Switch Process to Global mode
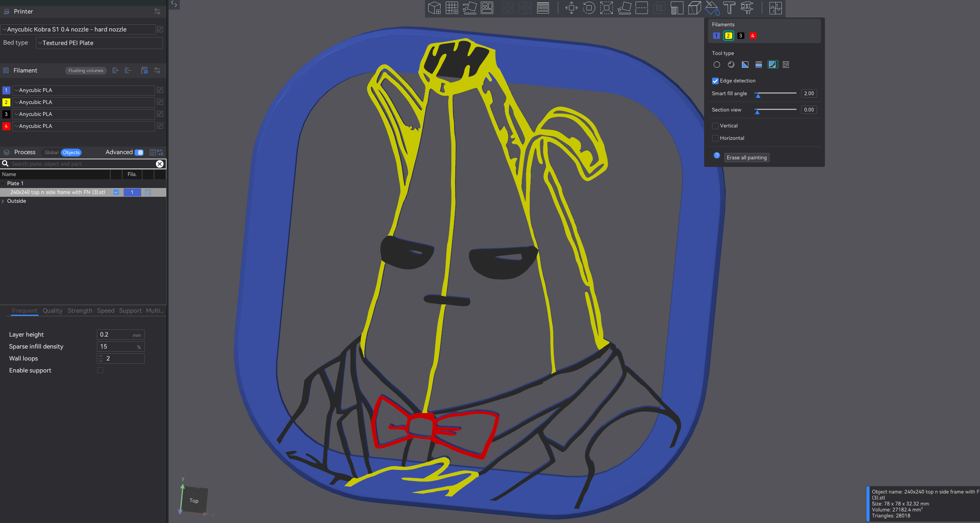 click(x=51, y=153)
